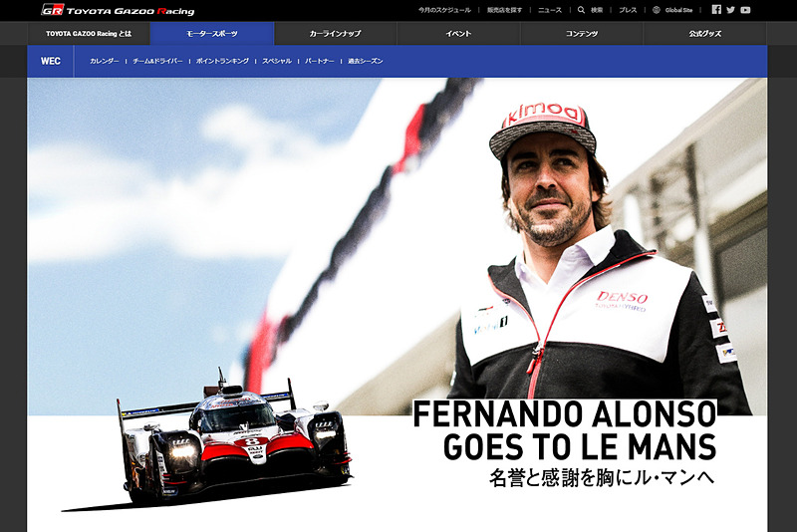This screenshot has height=532, width=797.
Task: Click the search magnifier icon
Action: [x=581, y=10]
